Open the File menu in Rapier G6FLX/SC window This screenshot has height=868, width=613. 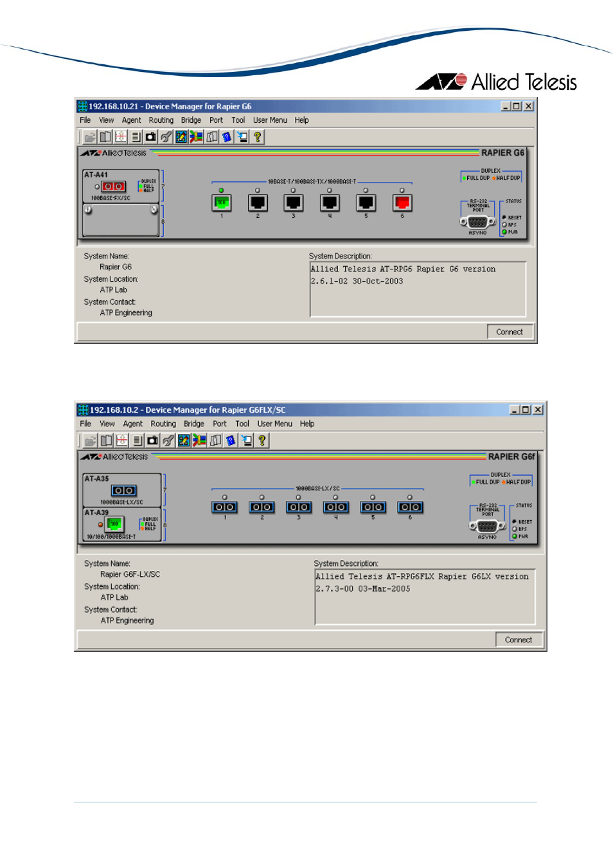[x=85, y=424]
